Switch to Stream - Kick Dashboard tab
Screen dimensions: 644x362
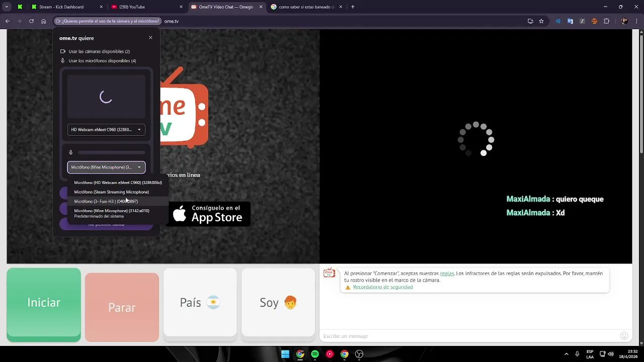61,7
